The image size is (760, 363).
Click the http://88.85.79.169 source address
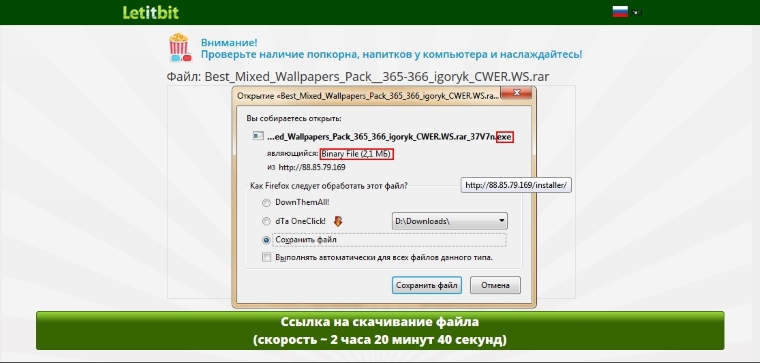pyautogui.click(x=312, y=167)
